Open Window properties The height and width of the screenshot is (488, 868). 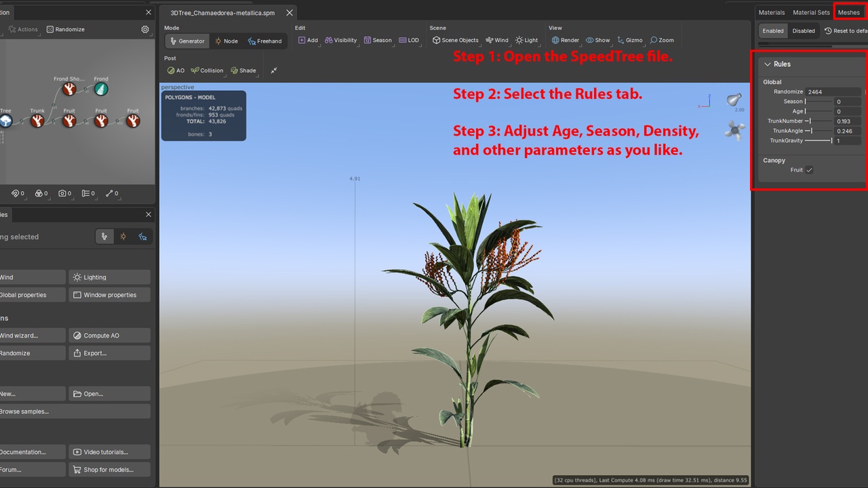click(x=109, y=295)
